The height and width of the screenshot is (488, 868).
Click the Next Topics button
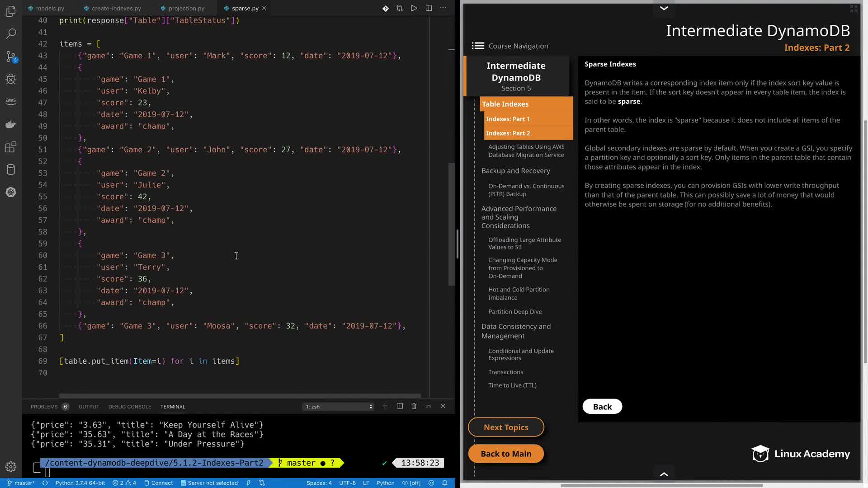[x=506, y=427]
